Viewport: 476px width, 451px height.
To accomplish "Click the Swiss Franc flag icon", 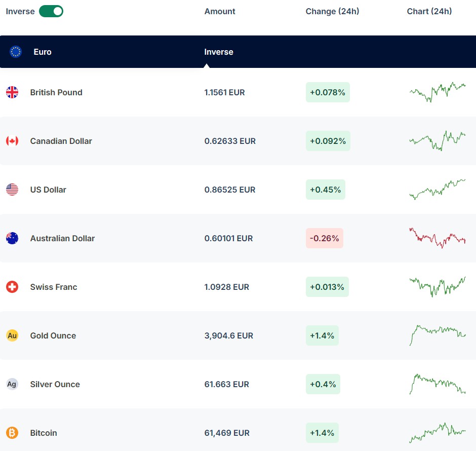I will (x=12, y=287).
